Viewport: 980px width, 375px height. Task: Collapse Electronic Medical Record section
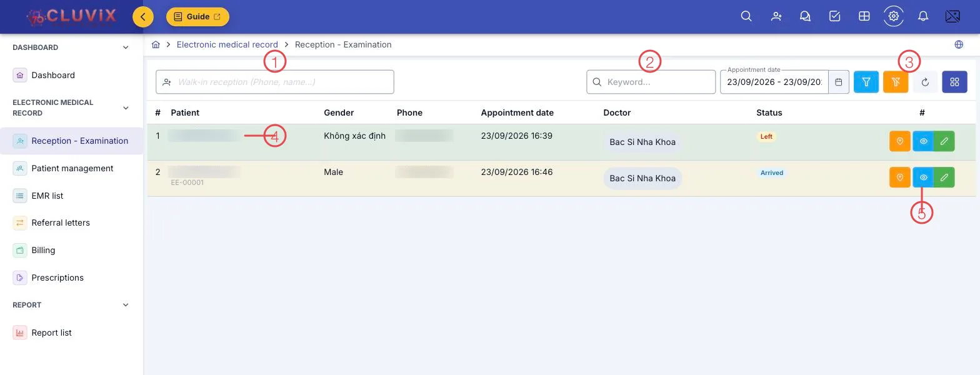tap(126, 108)
